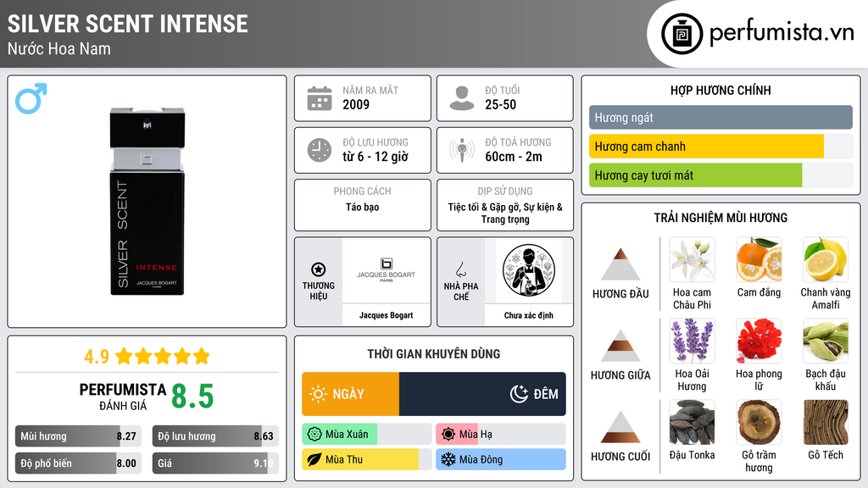868x488 pixels.
Task: Click the Tiệc tối & Gặp gỡ occasion text
Action: 505,213
